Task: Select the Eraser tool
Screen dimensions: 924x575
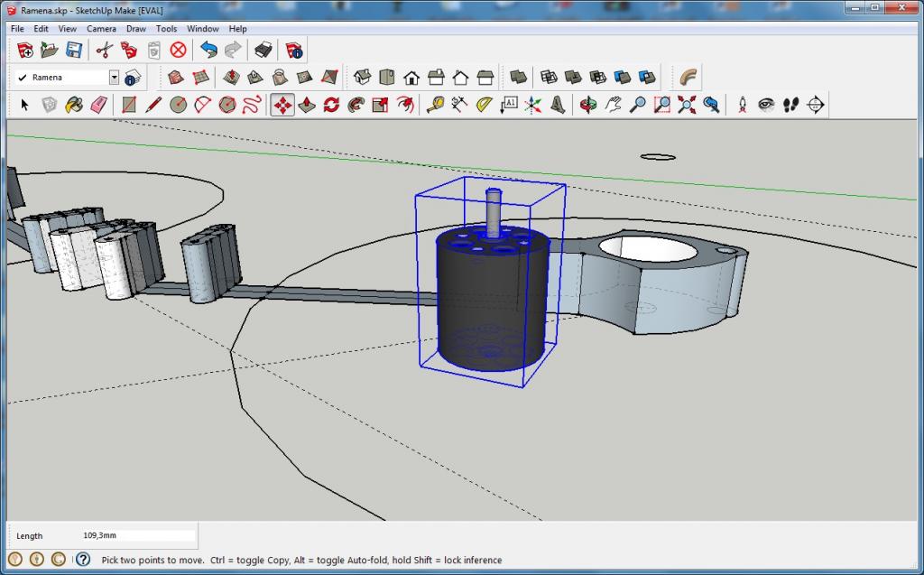Action: coord(98,105)
